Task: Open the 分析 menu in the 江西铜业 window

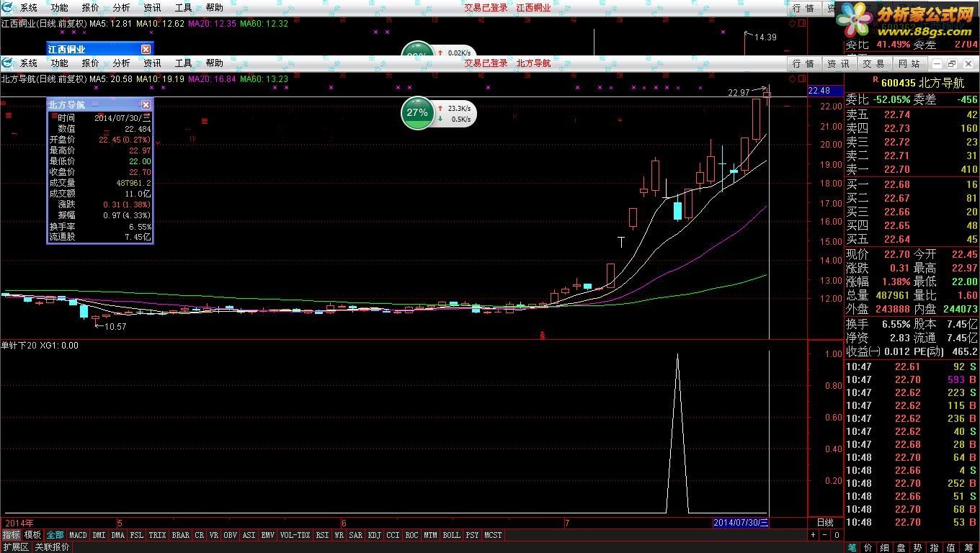Action: pyautogui.click(x=121, y=8)
